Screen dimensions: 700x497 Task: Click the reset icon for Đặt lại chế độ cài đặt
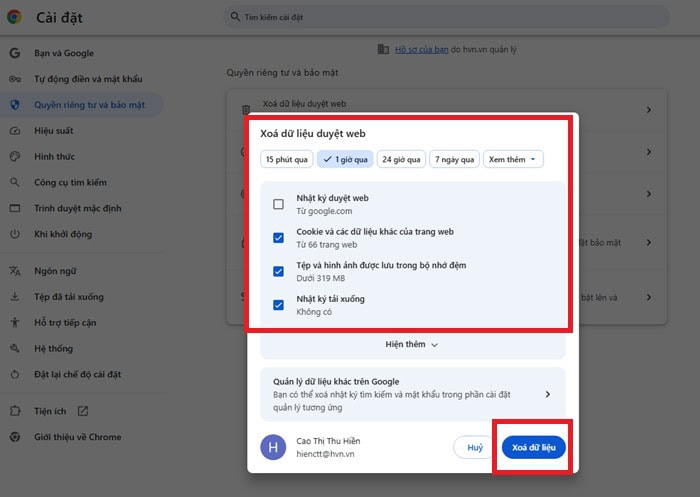tap(15, 374)
